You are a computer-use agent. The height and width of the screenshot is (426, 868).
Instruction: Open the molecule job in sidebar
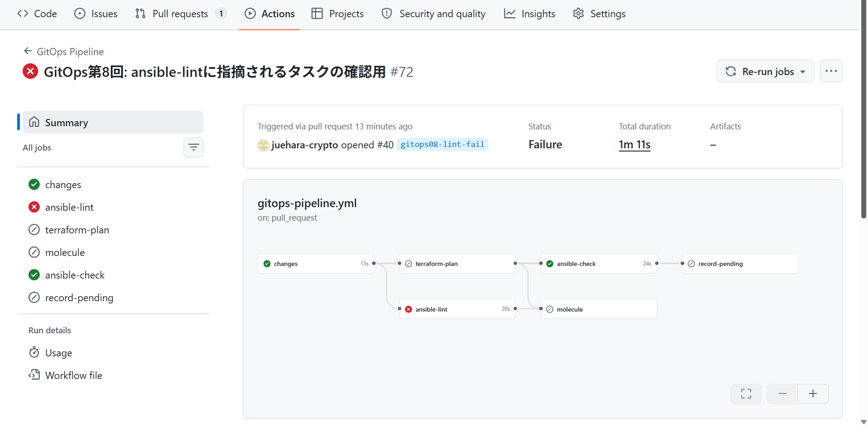click(x=113, y=252)
